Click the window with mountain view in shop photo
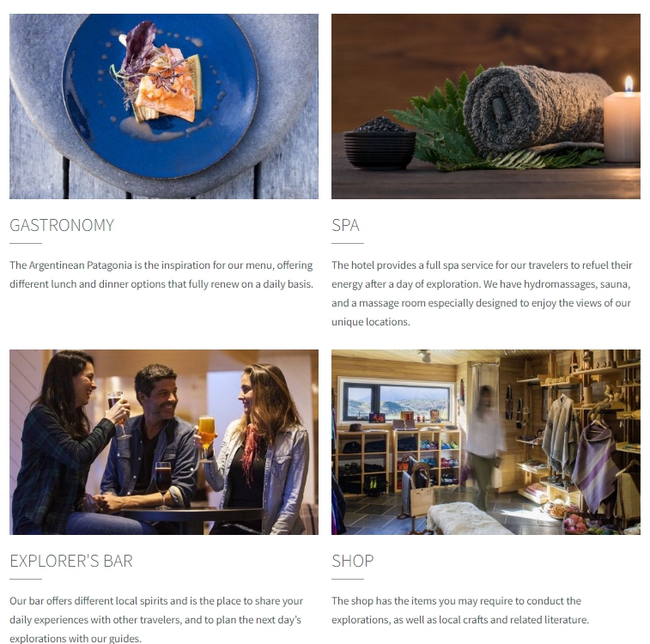 click(x=396, y=402)
